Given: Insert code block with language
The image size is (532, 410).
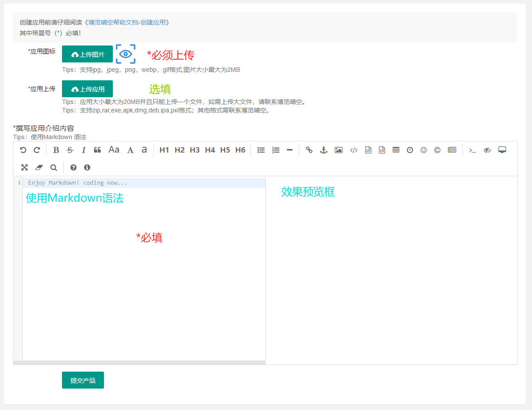Looking at the screenshot, I should click(382, 150).
